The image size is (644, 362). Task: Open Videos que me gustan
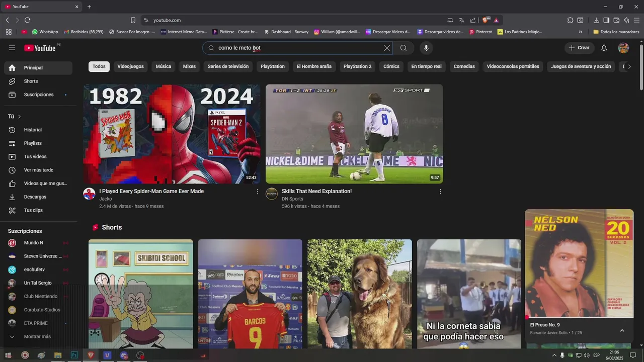pos(38,184)
